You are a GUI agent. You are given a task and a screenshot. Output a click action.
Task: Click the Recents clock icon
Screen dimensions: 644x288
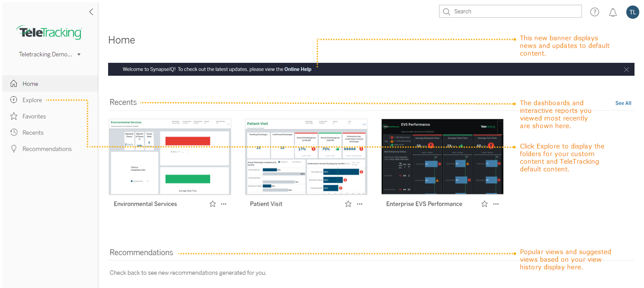[14, 132]
